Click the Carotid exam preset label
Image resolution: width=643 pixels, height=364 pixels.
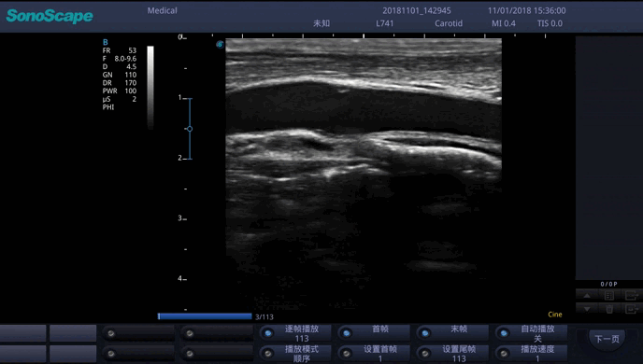point(449,23)
